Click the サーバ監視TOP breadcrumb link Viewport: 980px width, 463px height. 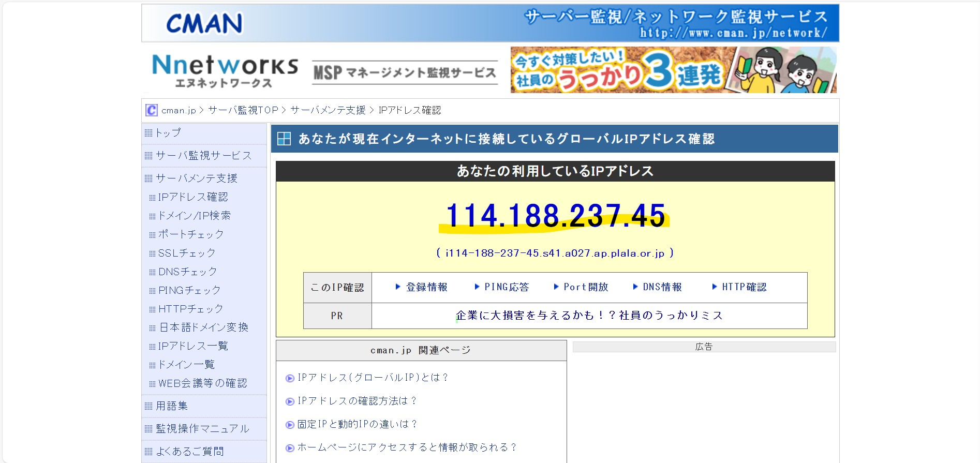pyautogui.click(x=243, y=110)
